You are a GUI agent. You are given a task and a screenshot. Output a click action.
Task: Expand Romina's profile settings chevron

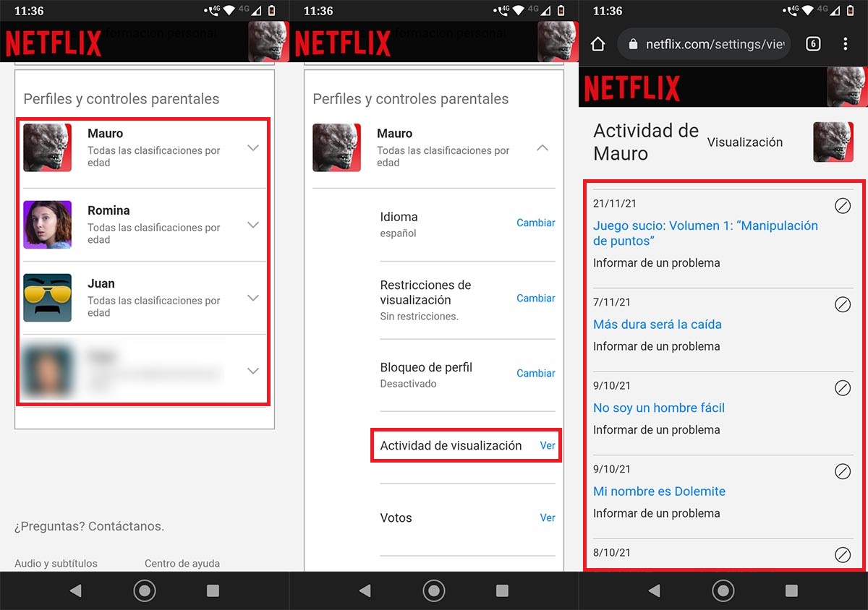pos(253,225)
